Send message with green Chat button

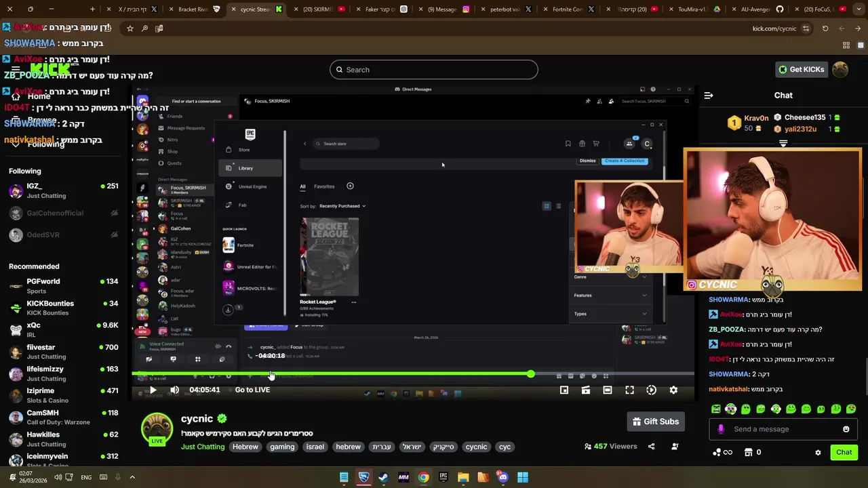(x=844, y=452)
